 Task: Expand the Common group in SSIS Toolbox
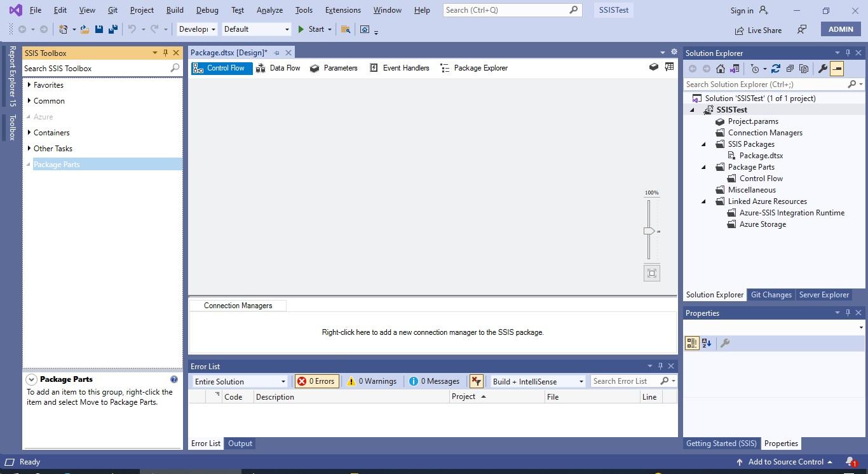point(29,100)
